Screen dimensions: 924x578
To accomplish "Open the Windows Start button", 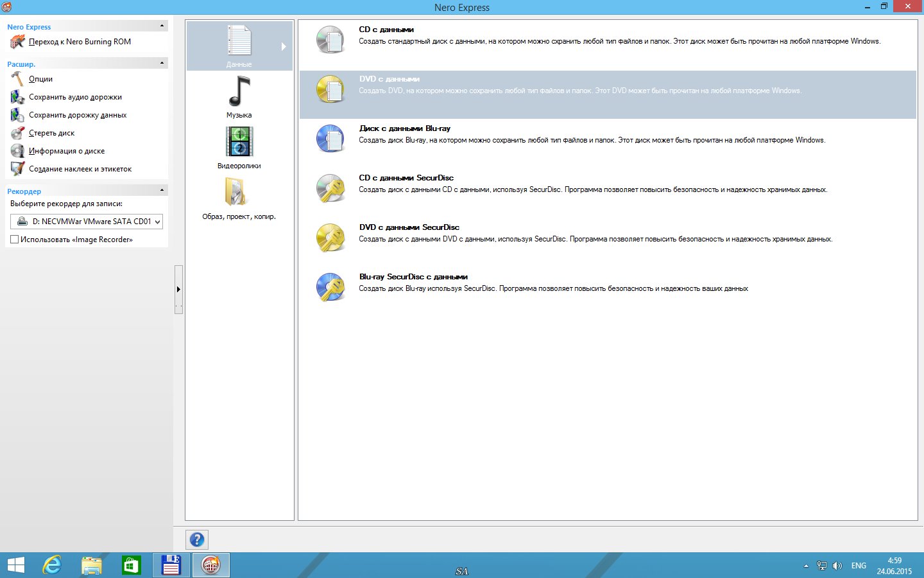I will [15, 565].
